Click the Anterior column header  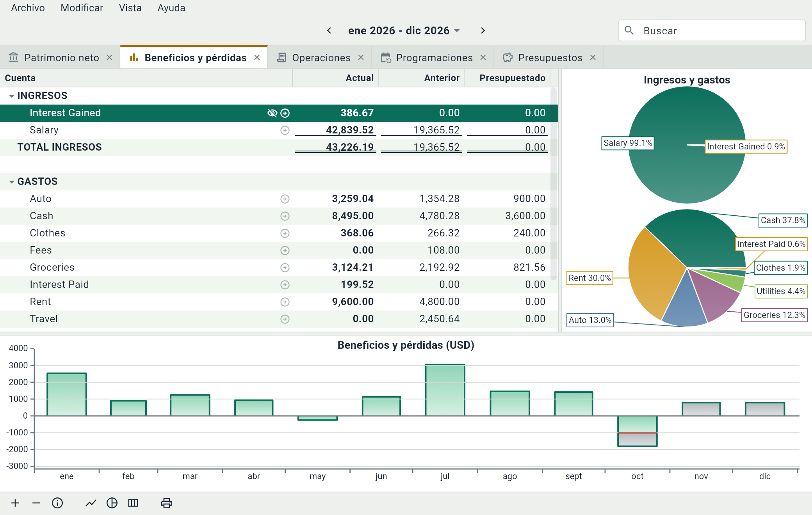421,78
